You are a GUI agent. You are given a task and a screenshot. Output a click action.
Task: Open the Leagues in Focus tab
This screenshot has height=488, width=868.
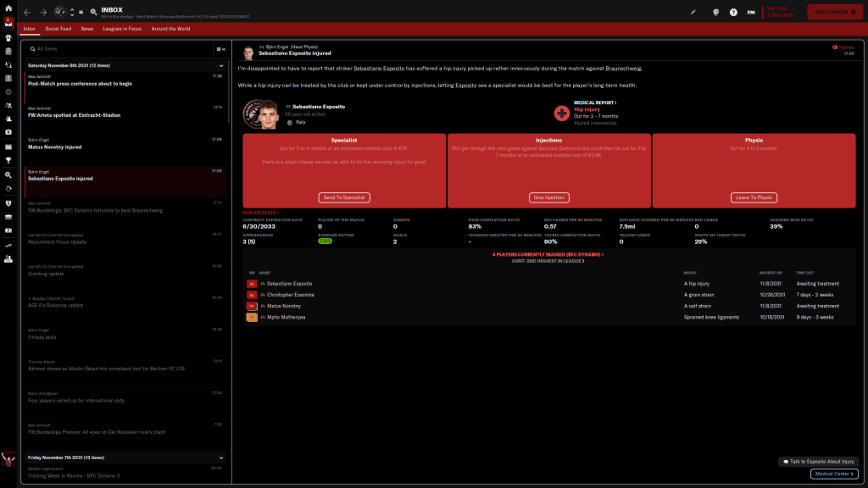point(122,29)
